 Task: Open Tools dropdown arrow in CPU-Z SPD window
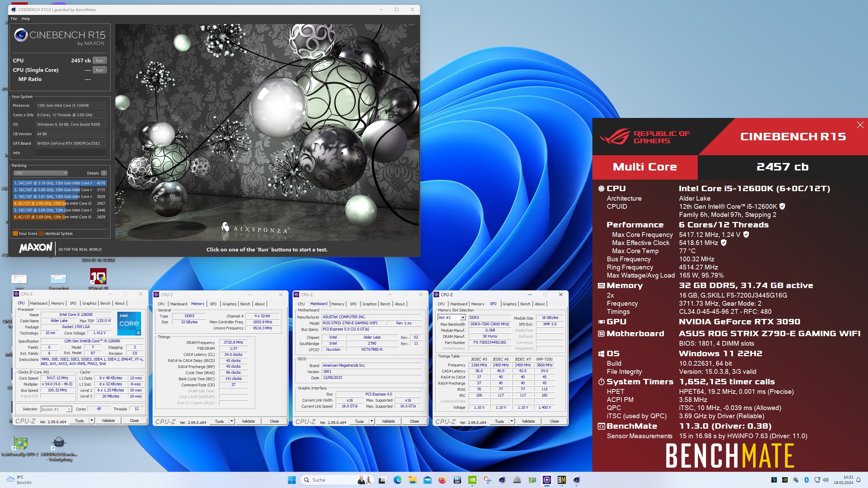coord(512,421)
